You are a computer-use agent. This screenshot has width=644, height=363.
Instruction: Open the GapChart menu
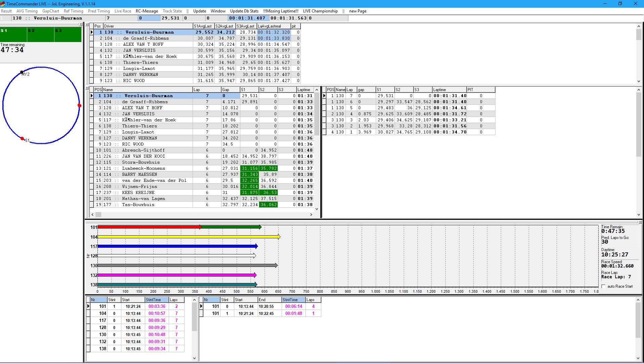pyautogui.click(x=51, y=11)
